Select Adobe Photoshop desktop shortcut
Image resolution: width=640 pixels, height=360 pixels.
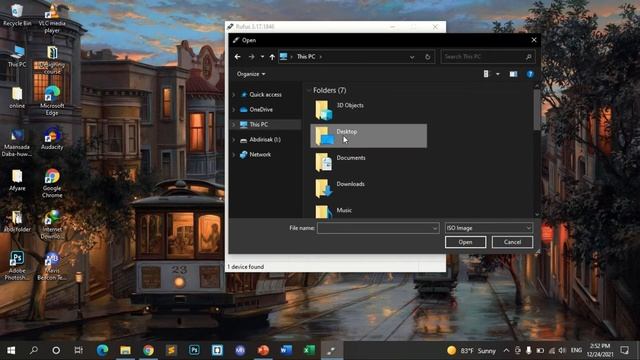(17, 266)
